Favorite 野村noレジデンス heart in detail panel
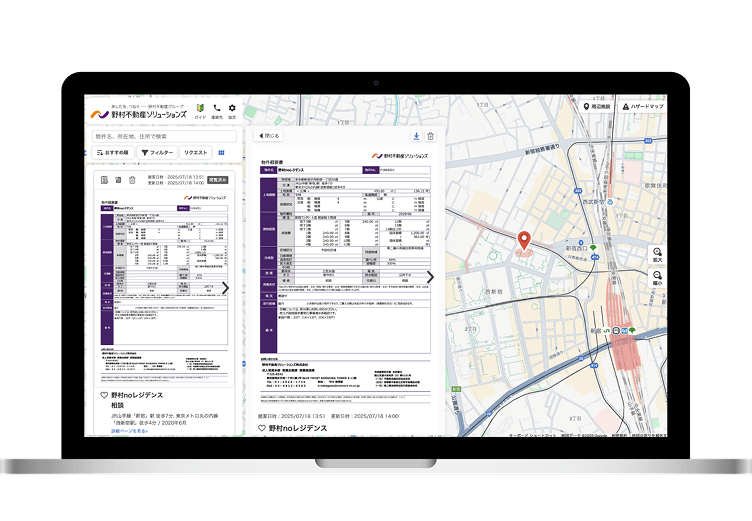752x521 pixels. pyautogui.click(x=262, y=428)
